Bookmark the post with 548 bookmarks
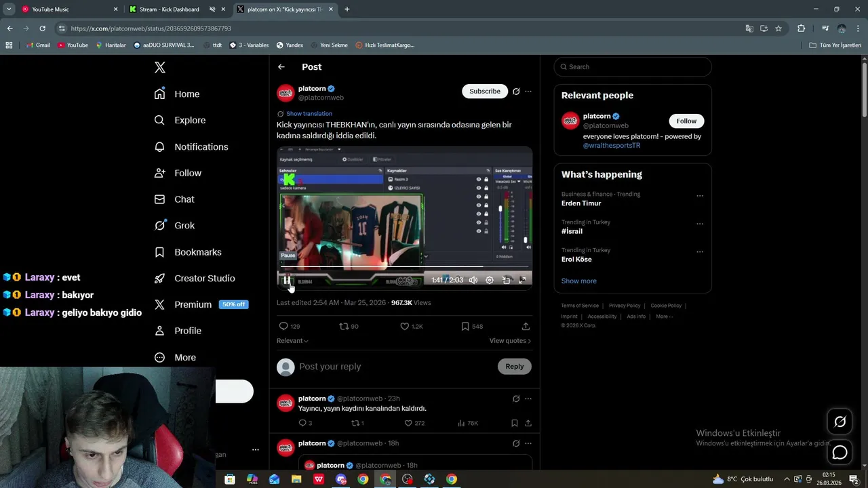Viewport: 868px width, 488px height. click(465, 327)
